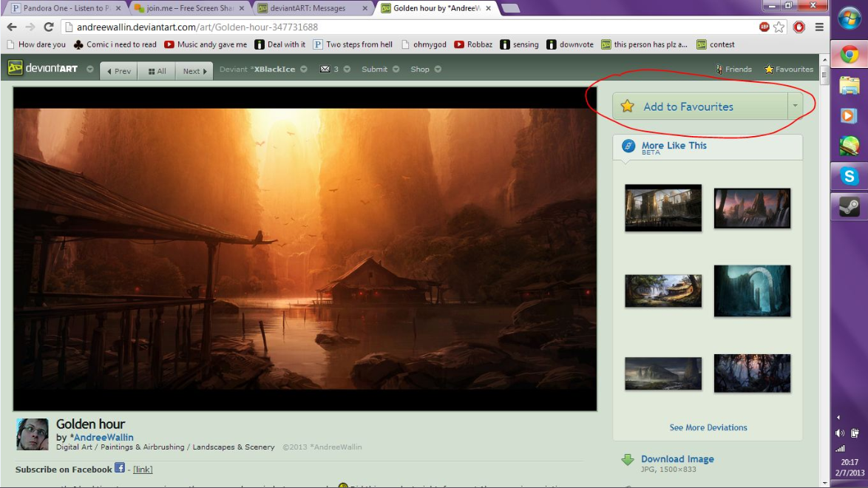Screen dimensions: 868x488
Task: Click the Next button
Action: [194, 71]
